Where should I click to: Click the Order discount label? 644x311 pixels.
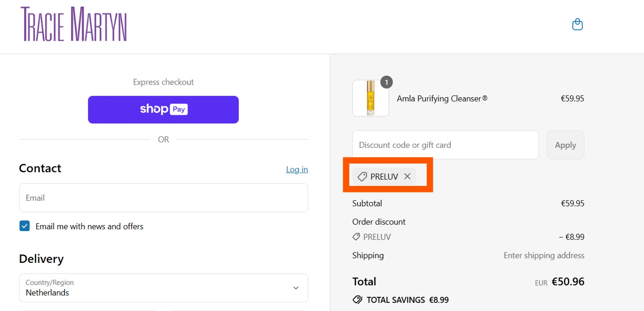[x=379, y=222]
